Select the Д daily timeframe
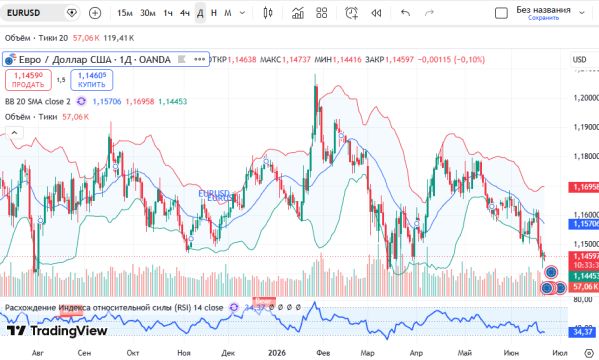599x360 pixels. tap(200, 13)
